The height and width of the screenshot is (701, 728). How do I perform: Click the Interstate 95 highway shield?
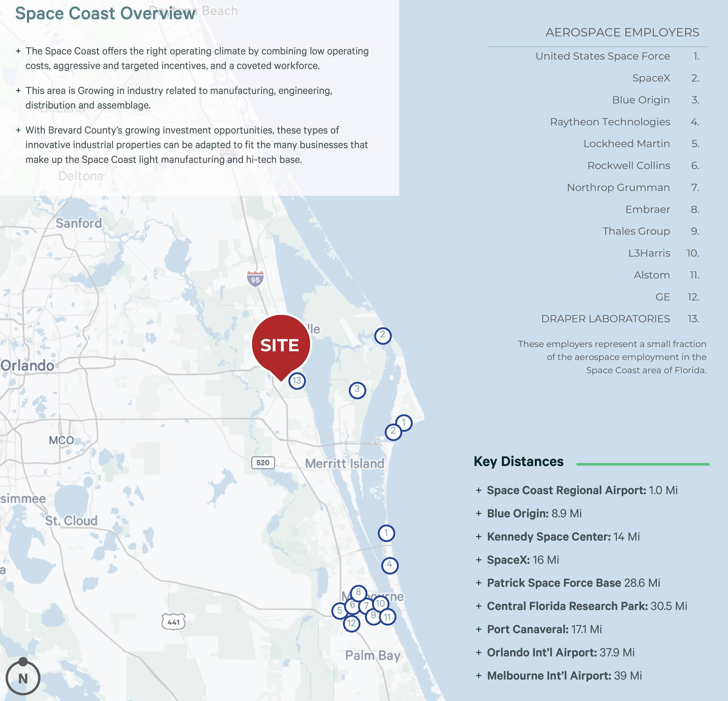point(255,279)
